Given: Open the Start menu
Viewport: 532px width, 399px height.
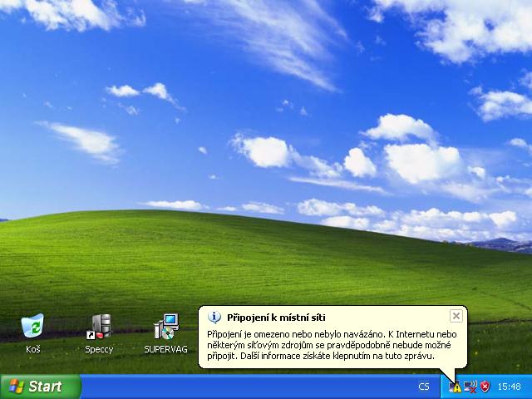Looking at the screenshot, I should 41,387.
